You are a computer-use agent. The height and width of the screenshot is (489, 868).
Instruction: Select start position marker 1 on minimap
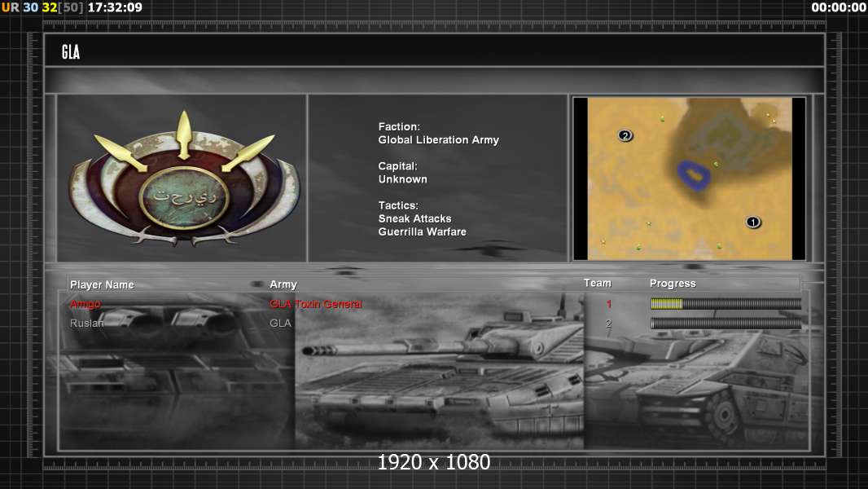(x=753, y=222)
